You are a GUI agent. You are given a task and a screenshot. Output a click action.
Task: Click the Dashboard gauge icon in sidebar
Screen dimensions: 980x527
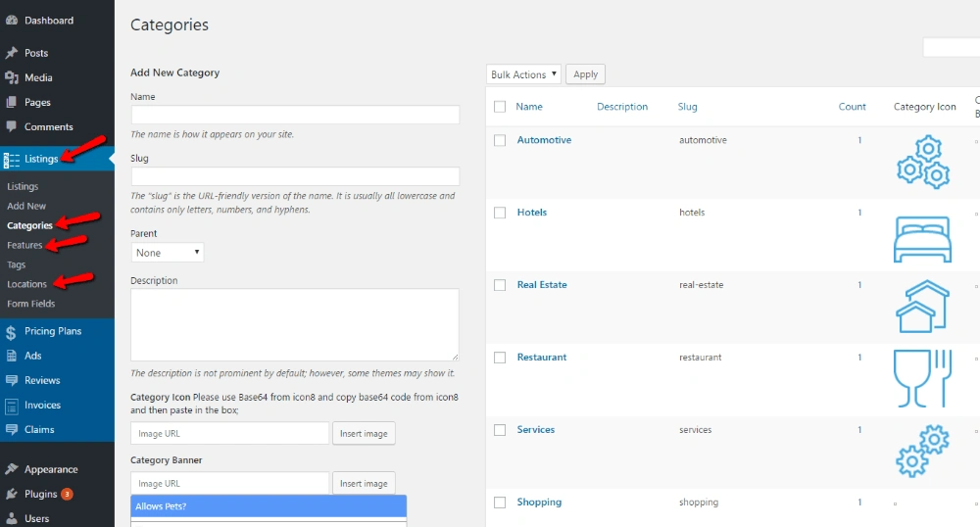[11, 20]
